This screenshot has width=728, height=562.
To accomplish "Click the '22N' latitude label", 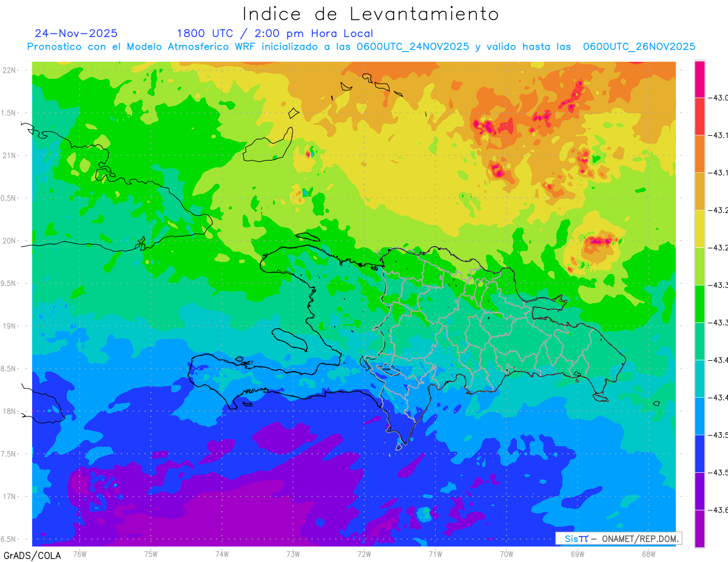I will 10,70.
